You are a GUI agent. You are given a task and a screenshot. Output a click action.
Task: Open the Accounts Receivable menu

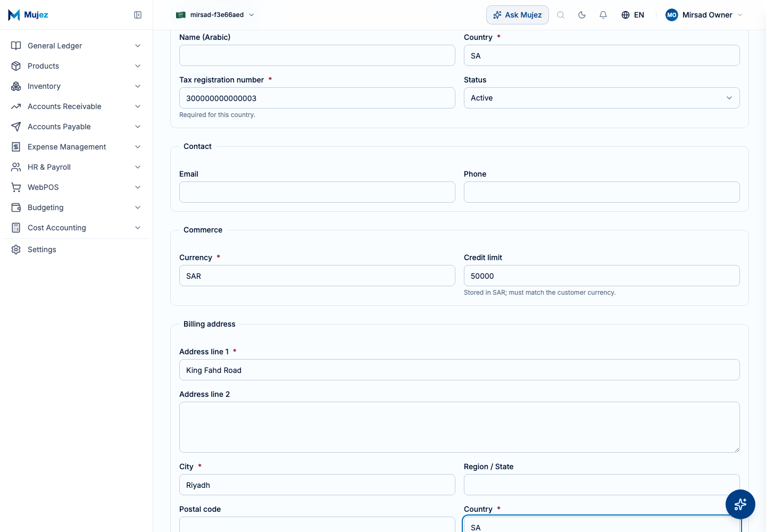[76, 106]
